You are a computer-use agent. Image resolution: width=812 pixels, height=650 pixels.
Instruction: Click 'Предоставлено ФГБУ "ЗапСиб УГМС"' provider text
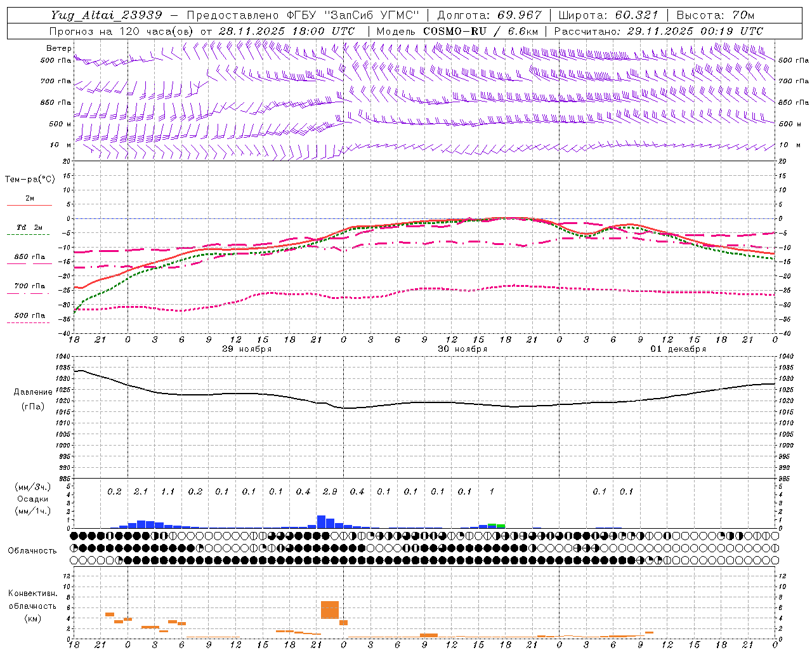tap(303, 15)
